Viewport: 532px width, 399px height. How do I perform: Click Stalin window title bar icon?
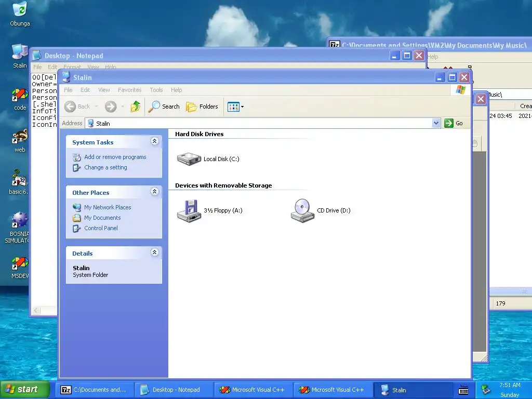pos(66,77)
